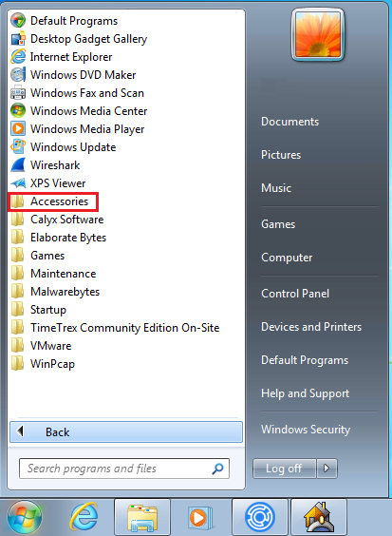Click the Internet Explorer taskbar icon
This screenshot has height=536, width=392.
(84, 516)
